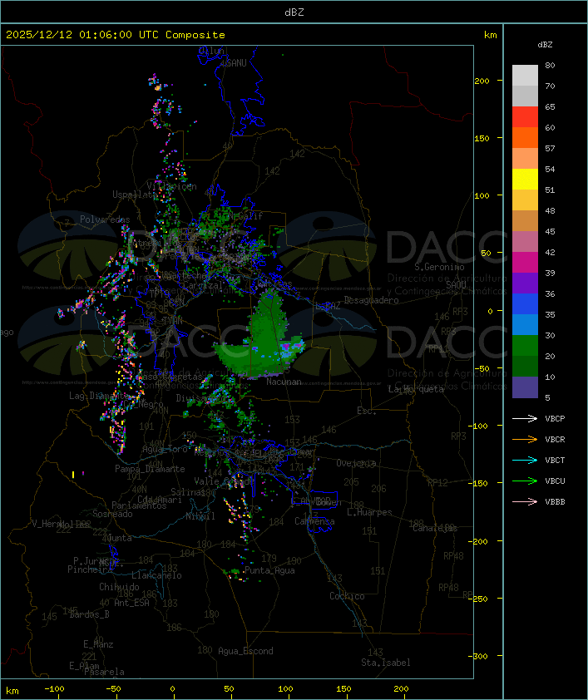Image resolution: width=588 pixels, height=700 pixels.
Task: Click the orange VBCR arrow icon
Action: 525,439
